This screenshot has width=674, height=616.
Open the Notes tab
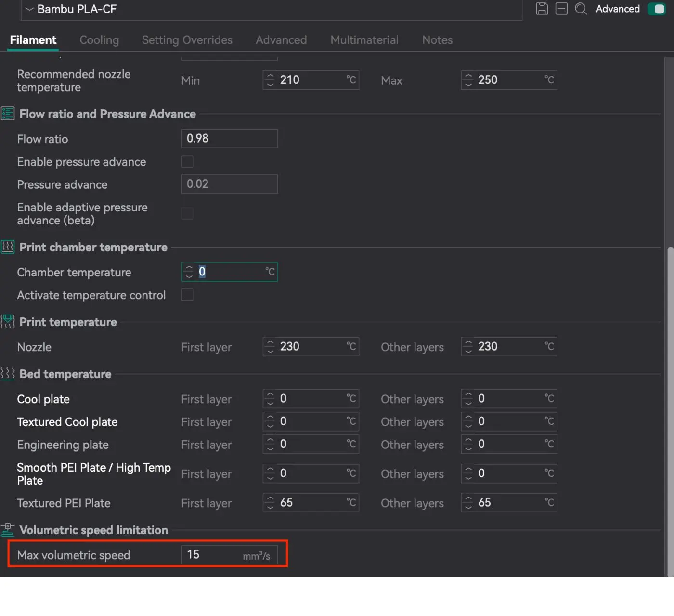(437, 40)
